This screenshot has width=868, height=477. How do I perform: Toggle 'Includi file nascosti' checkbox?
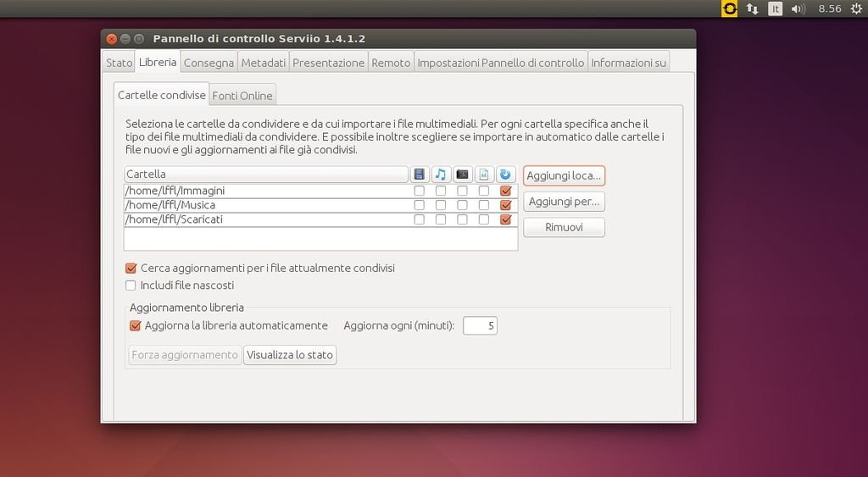(x=131, y=286)
